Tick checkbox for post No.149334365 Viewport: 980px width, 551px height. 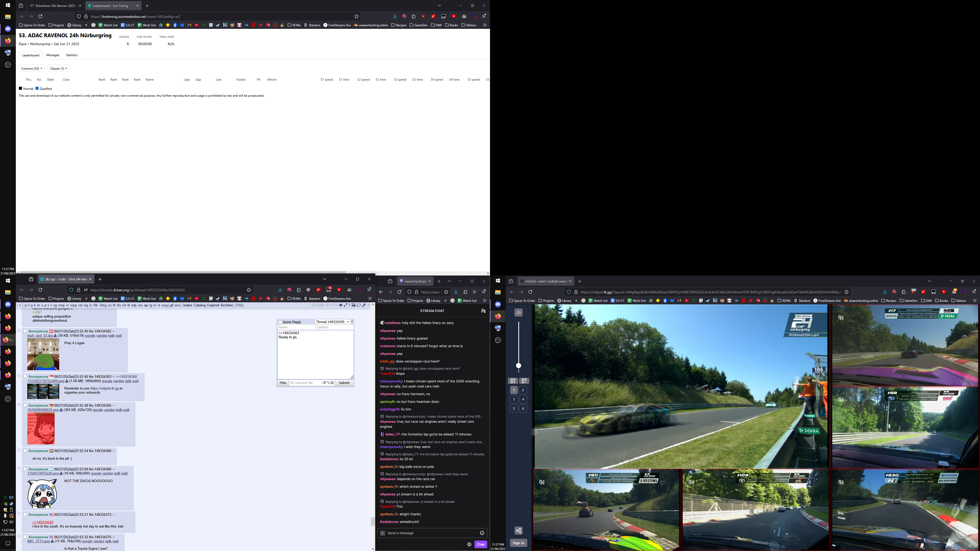[25, 405]
